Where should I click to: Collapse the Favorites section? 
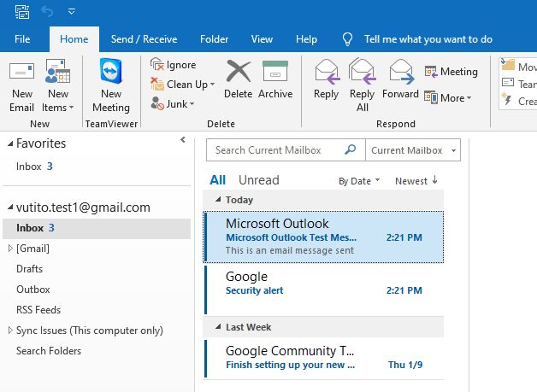click(x=10, y=143)
